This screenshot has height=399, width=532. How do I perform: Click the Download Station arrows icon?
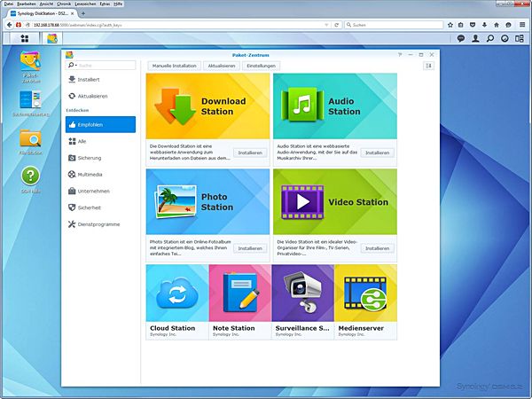pyautogui.click(x=175, y=106)
